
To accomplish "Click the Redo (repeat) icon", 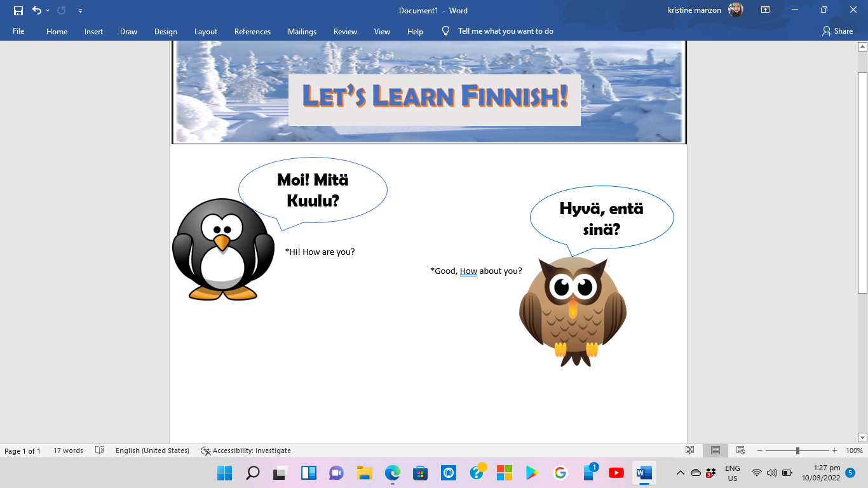I will coord(62,11).
